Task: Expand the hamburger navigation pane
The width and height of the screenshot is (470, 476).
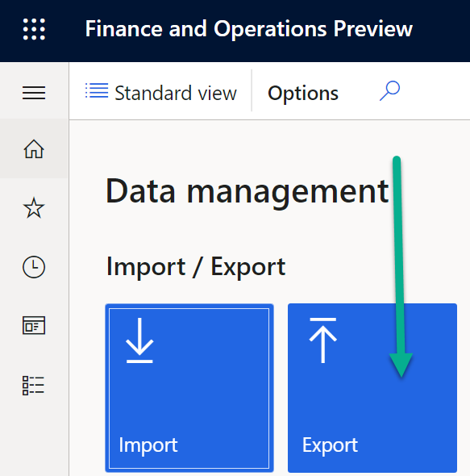Action: 34,93
